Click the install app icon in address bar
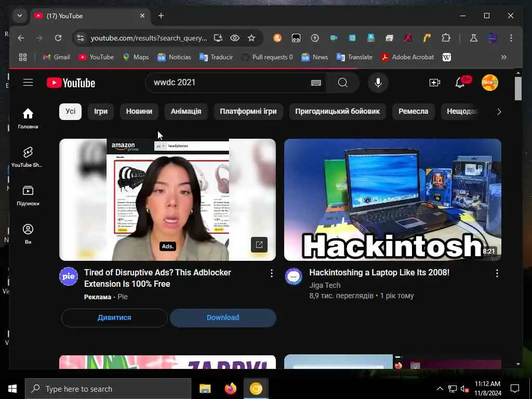 (x=218, y=38)
